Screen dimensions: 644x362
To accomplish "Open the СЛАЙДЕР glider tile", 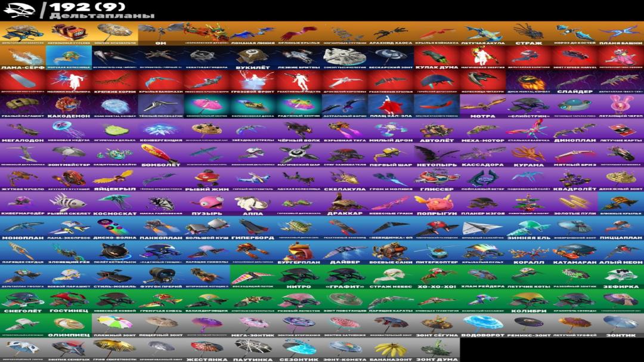I will click(x=575, y=82).
